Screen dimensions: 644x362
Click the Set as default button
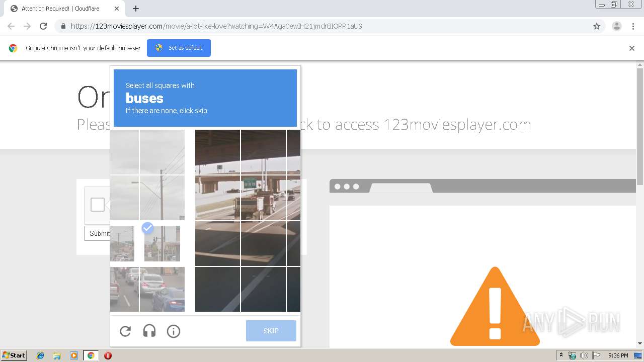tap(179, 48)
